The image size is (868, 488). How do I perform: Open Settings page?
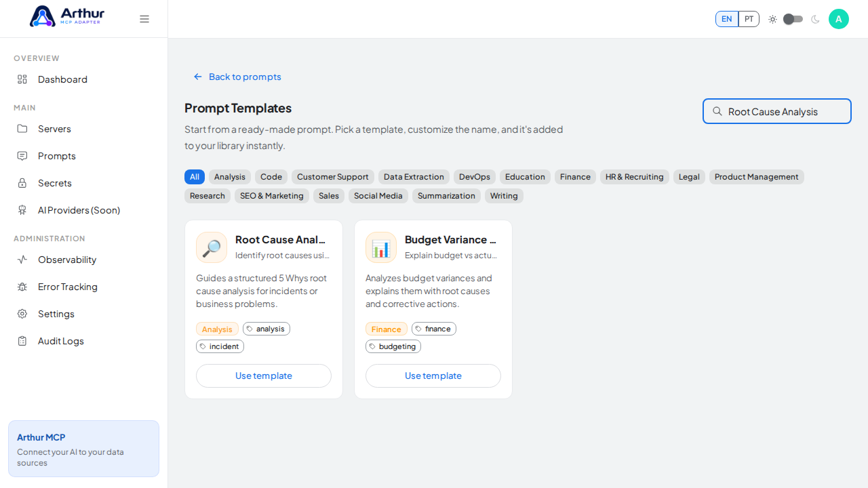click(84, 314)
